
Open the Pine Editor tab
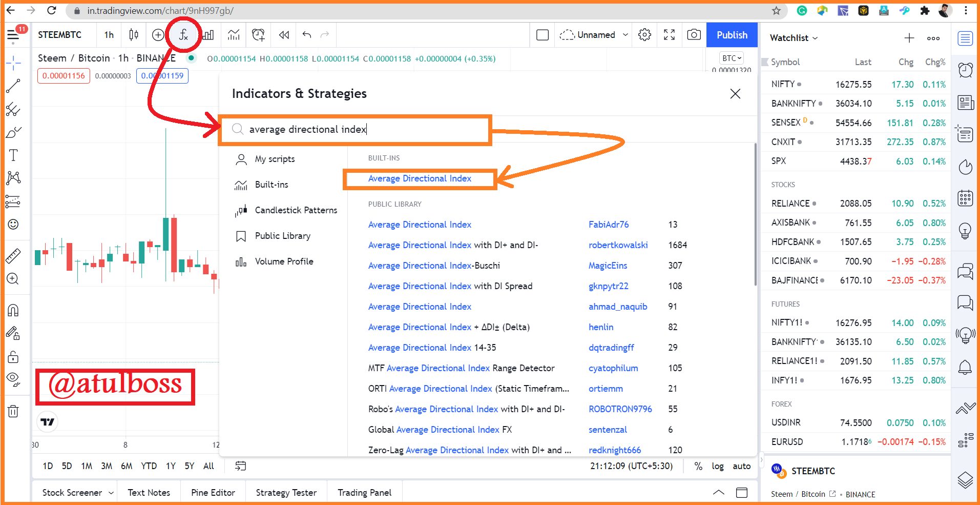pos(213,493)
